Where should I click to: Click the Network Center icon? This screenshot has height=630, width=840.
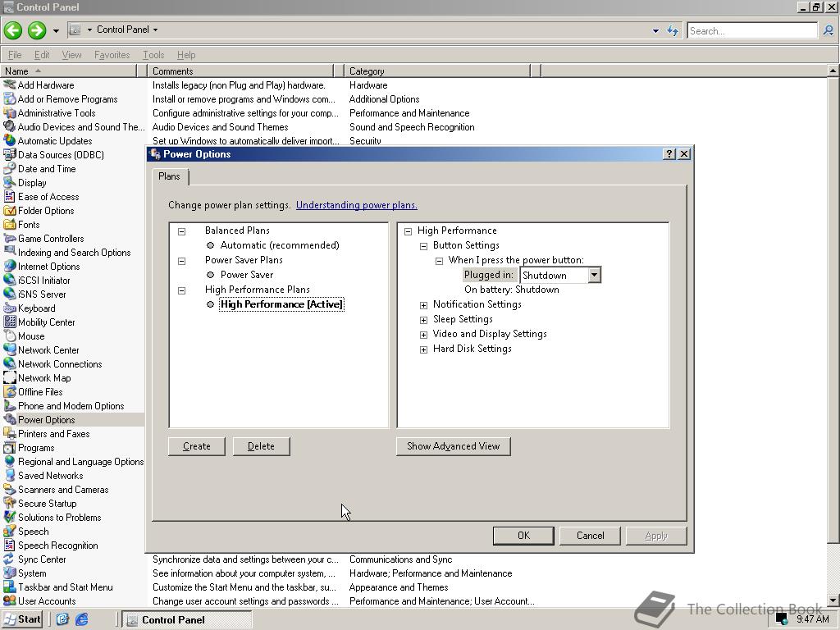pyautogui.click(x=9, y=349)
